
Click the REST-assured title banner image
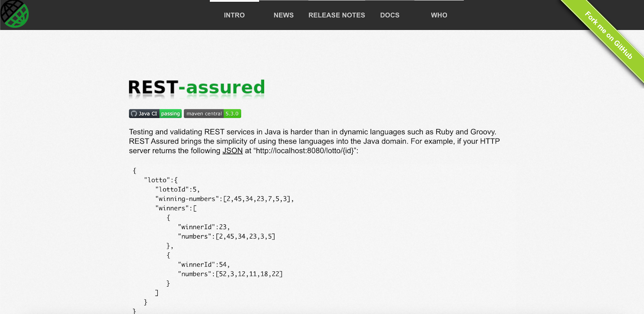[196, 89]
